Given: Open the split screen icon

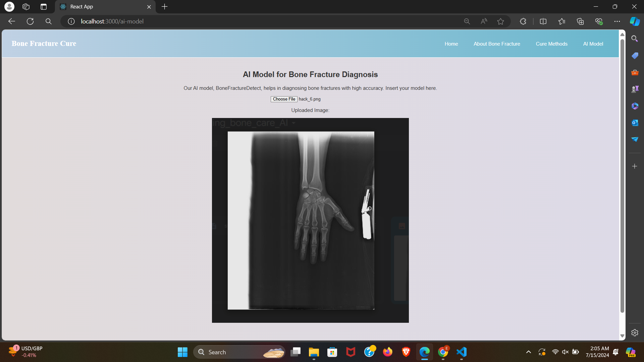Looking at the screenshot, I should 543,21.
